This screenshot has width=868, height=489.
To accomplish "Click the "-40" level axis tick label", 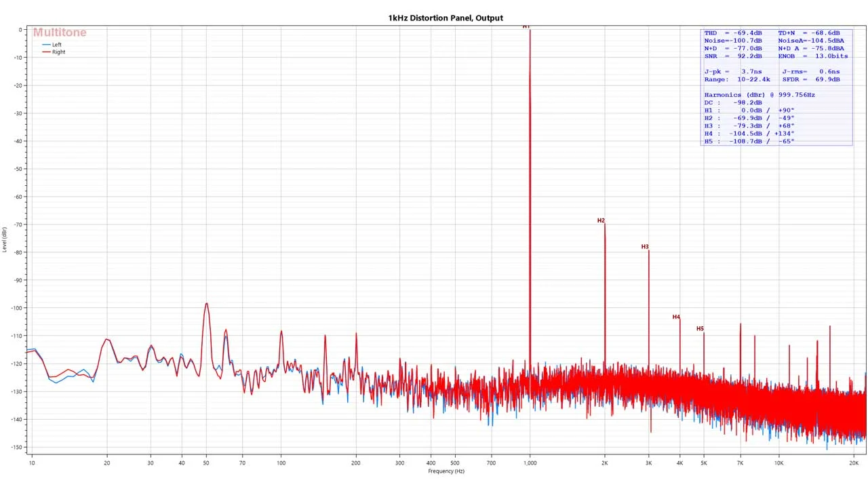I will (18, 141).
